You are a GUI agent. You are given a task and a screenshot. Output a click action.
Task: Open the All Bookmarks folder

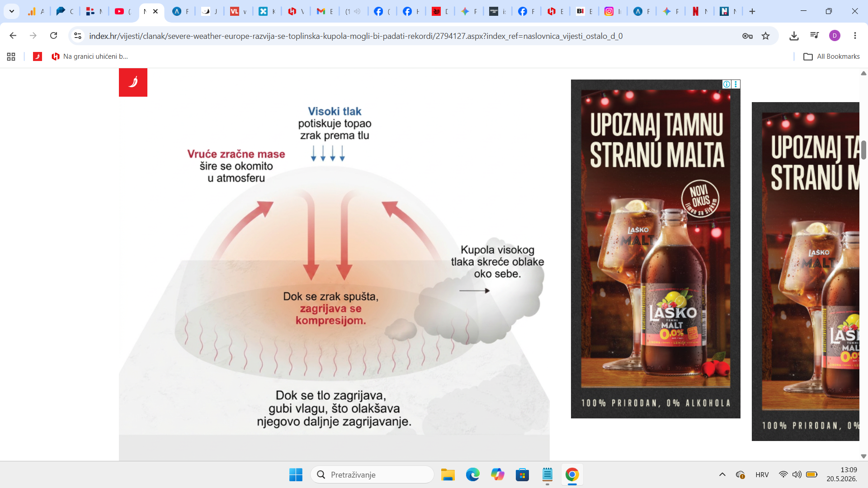831,56
